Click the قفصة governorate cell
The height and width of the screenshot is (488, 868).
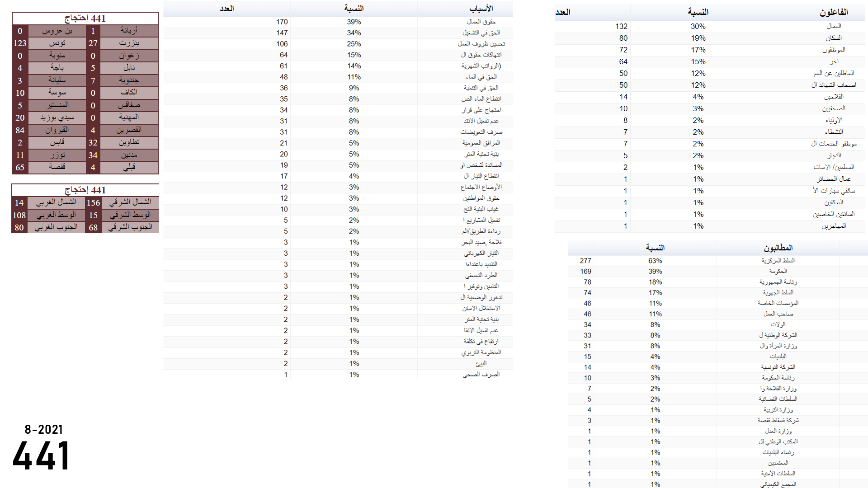(57, 167)
